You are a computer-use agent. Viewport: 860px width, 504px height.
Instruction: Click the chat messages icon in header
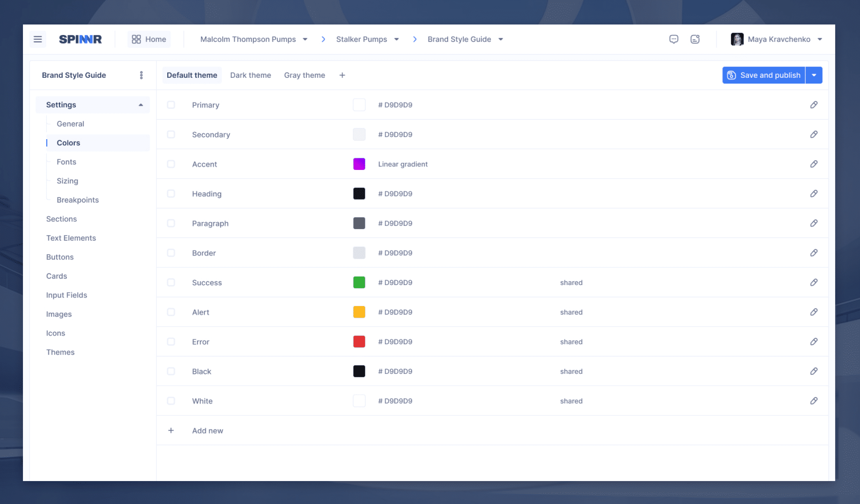coord(674,39)
